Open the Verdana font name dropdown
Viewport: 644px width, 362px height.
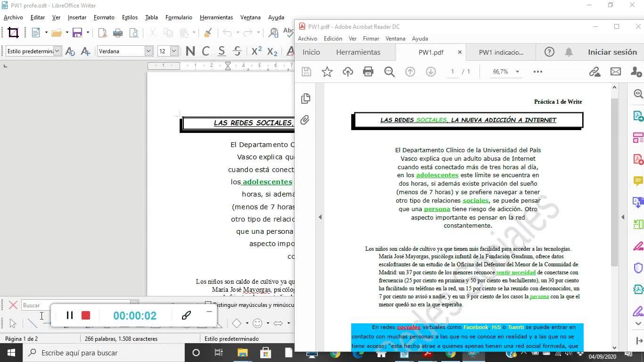[149, 51]
